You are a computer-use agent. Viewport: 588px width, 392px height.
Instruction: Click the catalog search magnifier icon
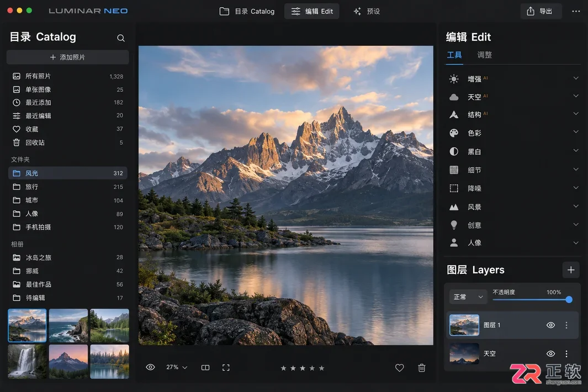tap(121, 38)
